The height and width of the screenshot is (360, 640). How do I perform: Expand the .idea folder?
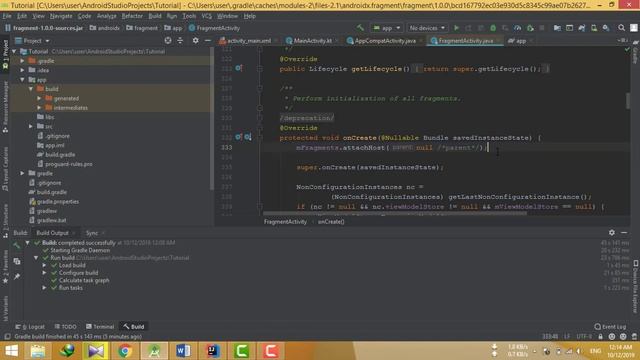pyautogui.click(x=22, y=70)
